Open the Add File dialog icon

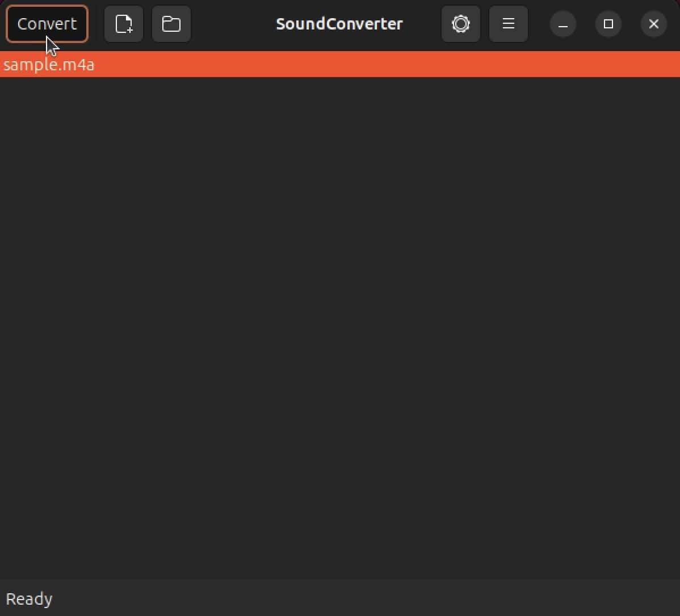tap(124, 24)
